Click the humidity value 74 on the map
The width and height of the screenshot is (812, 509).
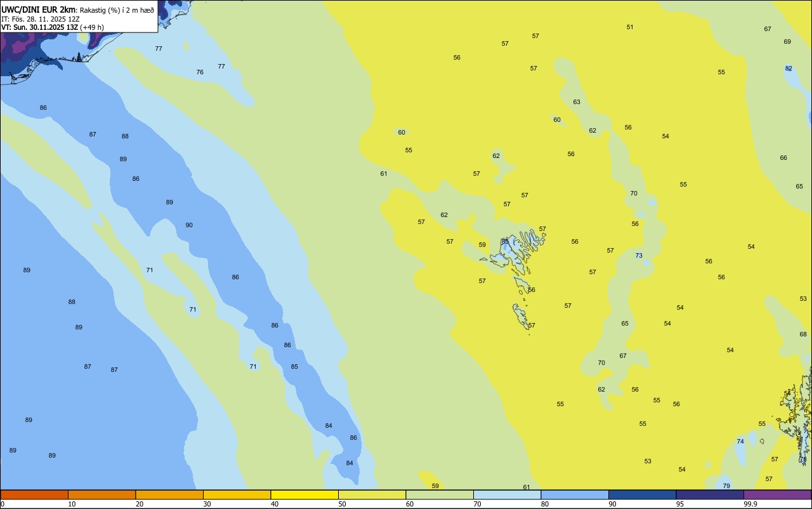pos(740,442)
